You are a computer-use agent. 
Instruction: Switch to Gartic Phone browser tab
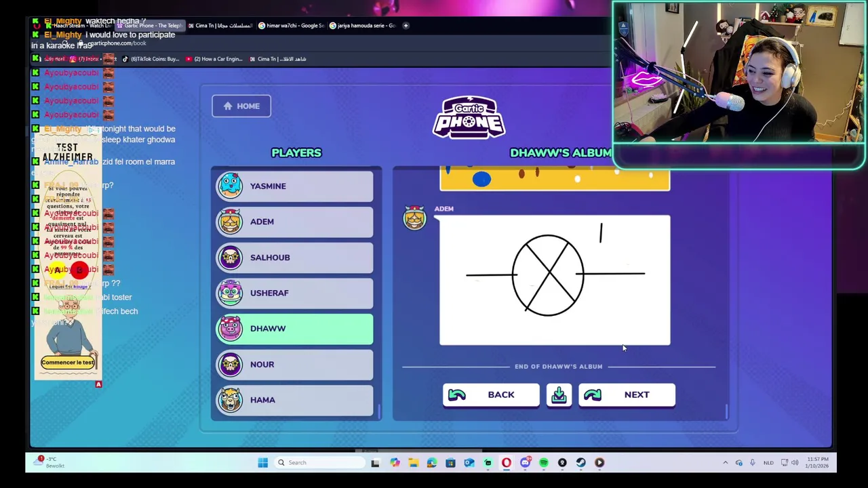tap(149, 26)
